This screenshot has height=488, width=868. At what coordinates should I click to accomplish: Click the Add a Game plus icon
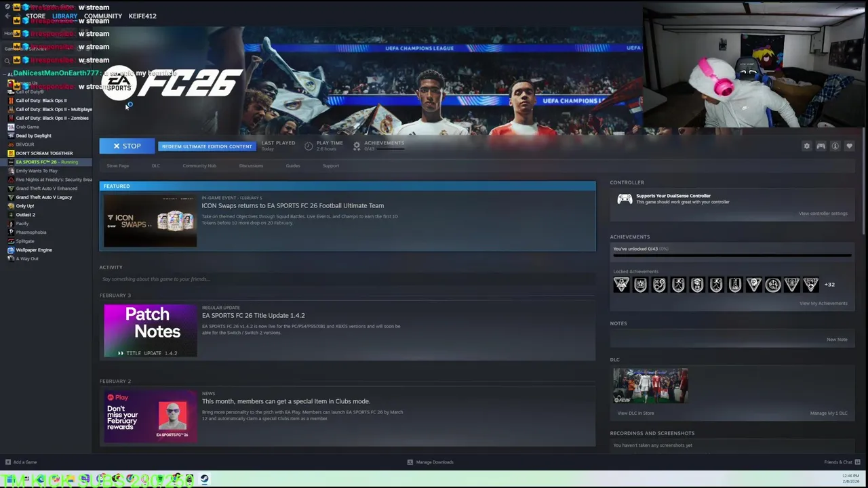click(7, 462)
